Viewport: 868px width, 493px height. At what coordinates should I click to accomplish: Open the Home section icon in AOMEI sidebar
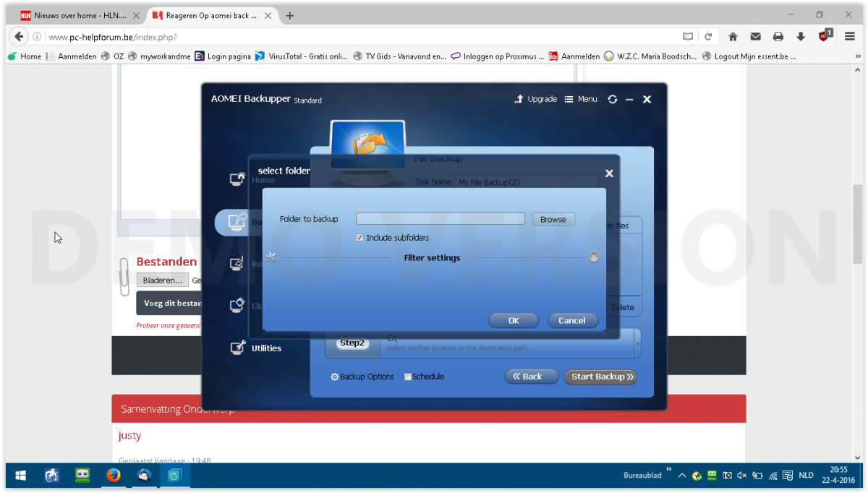click(x=237, y=179)
